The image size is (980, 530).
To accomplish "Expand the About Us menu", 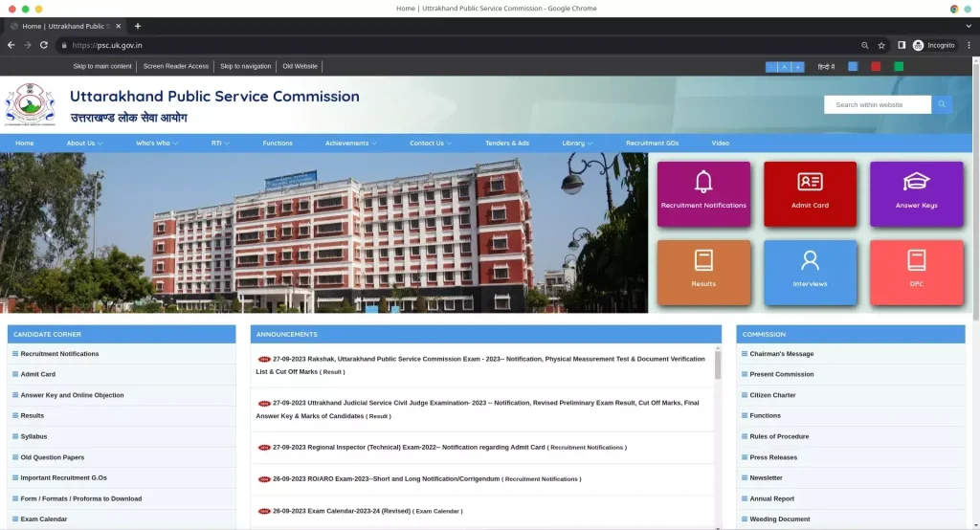I will click(x=85, y=144).
